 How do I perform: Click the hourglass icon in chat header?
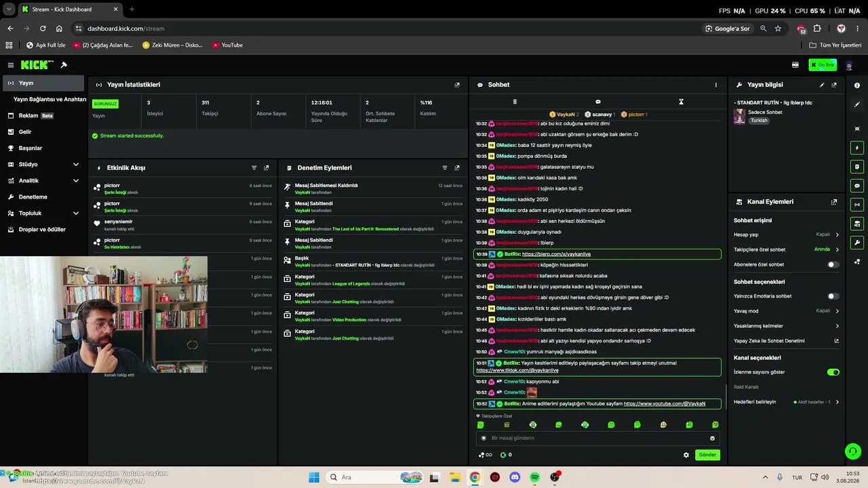pos(681,102)
